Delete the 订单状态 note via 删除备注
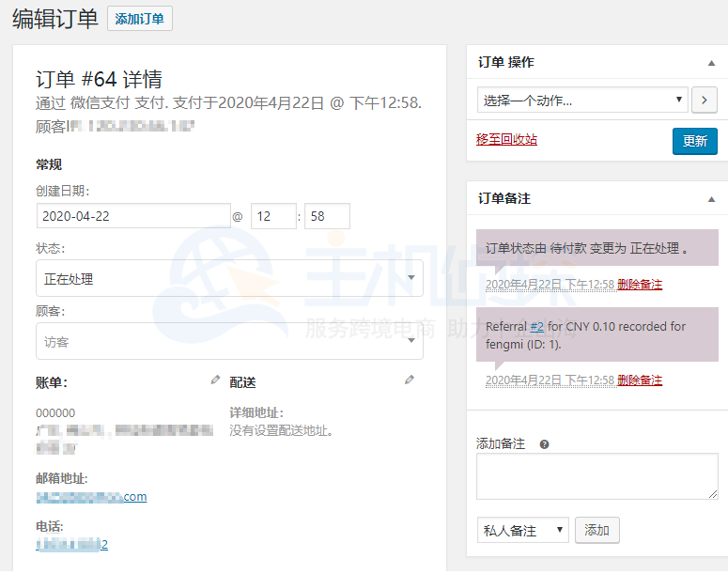This screenshot has height=574, width=728. (x=640, y=285)
